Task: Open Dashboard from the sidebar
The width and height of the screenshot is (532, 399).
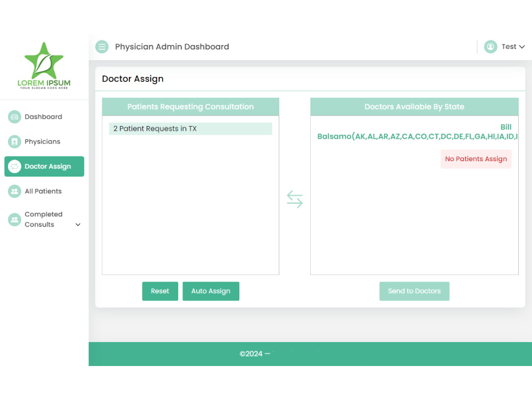Action: click(x=44, y=117)
